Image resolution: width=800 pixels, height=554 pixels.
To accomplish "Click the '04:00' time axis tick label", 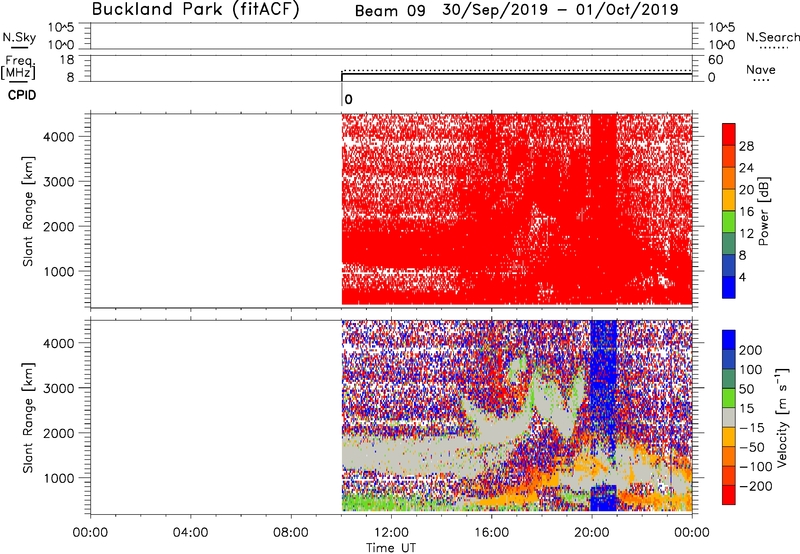I will pos(191,533).
